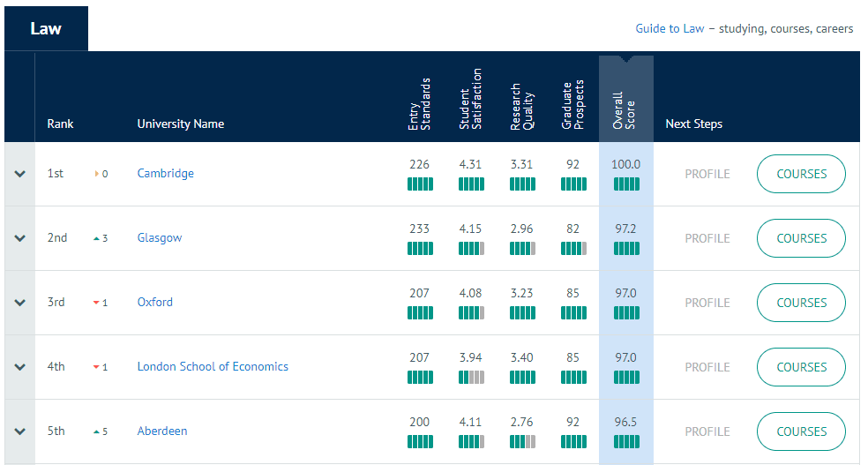
Task: Sort by the Research Quality column header
Action: pyautogui.click(x=521, y=107)
